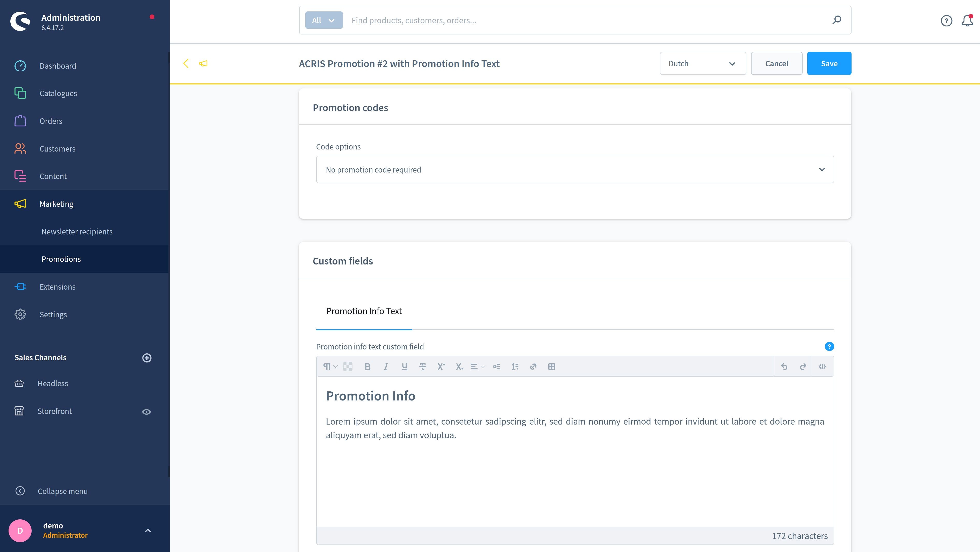Open the paragraph format dropdown
Screen dimensions: 980x552
point(330,367)
